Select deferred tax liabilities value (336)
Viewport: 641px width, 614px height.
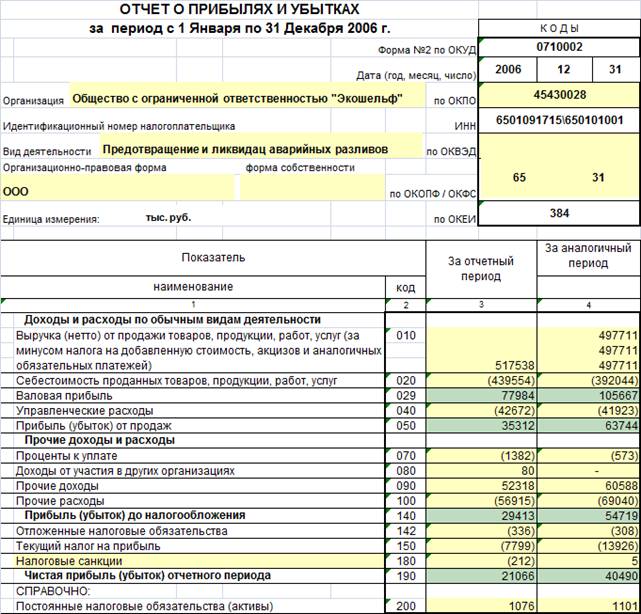click(x=481, y=531)
